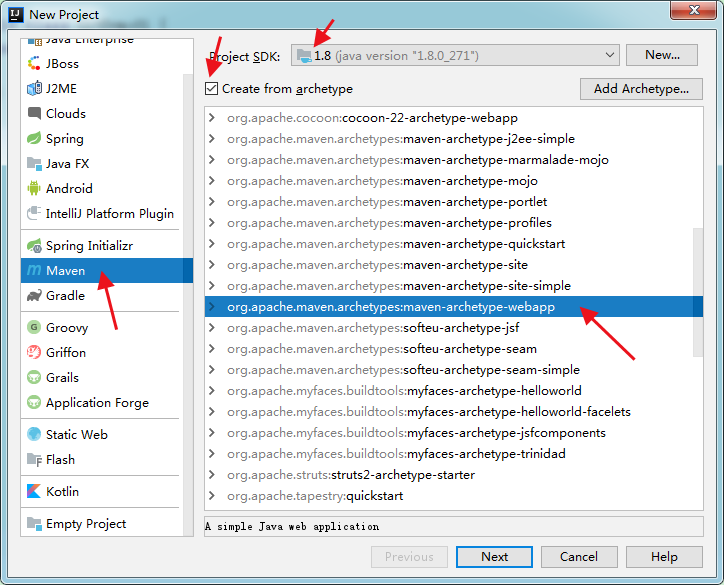Select Android project type
The width and height of the screenshot is (724, 585).
click(x=102, y=188)
